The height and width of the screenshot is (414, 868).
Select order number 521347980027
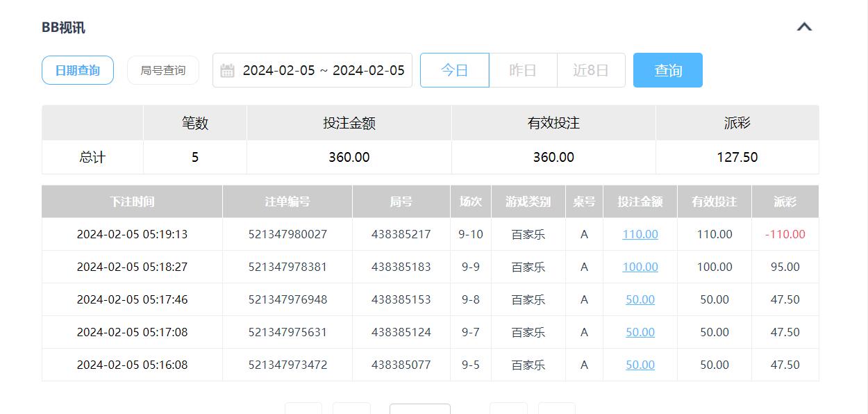coord(287,234)
